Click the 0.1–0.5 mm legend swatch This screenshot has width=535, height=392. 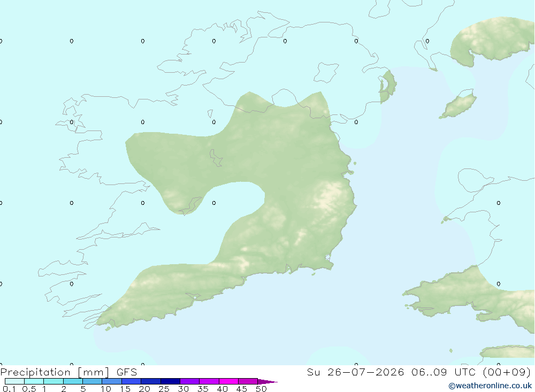click(x=14, y=381)
